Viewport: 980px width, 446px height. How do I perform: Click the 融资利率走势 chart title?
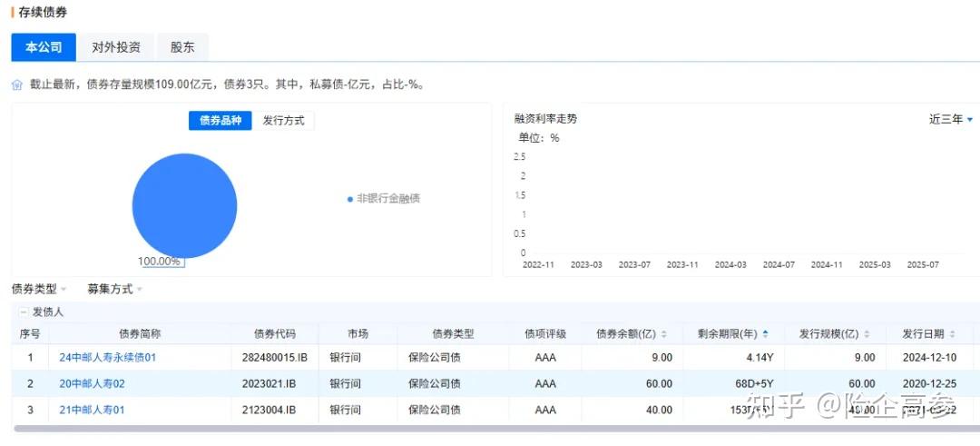(x=545, y=119)
